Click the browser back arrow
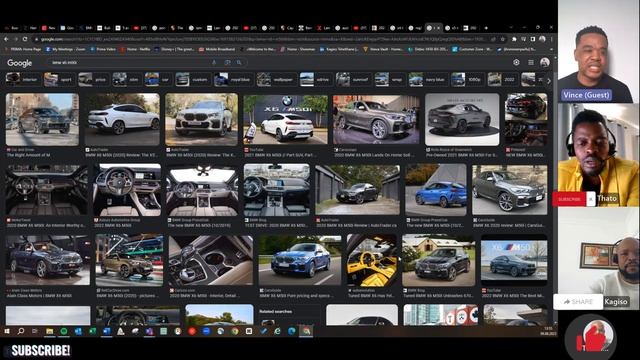640x360 pixels. click(x=6, y=39)
